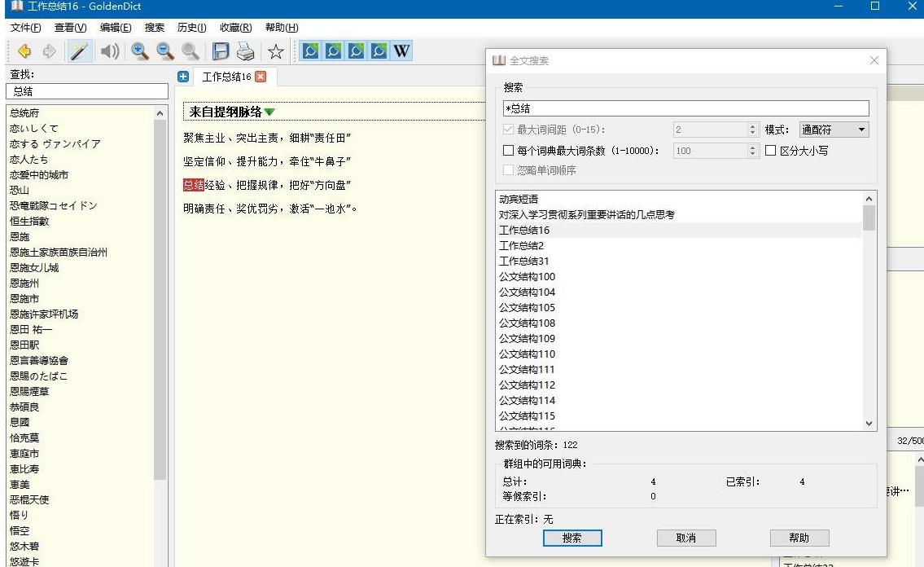The height and width of the screenshot is (567, 924).
Task: Open the 搜索 menu in the menu bar
Action: [155, 28]
